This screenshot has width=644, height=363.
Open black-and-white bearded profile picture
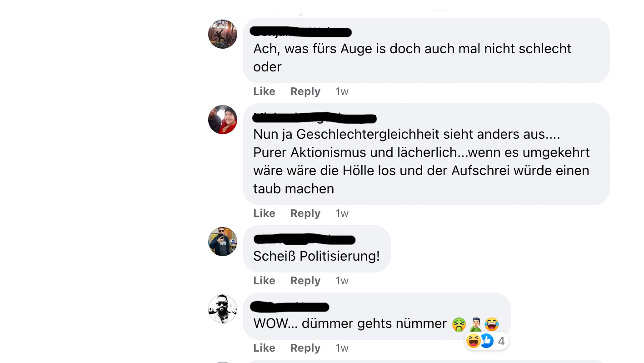click(223, 309)
